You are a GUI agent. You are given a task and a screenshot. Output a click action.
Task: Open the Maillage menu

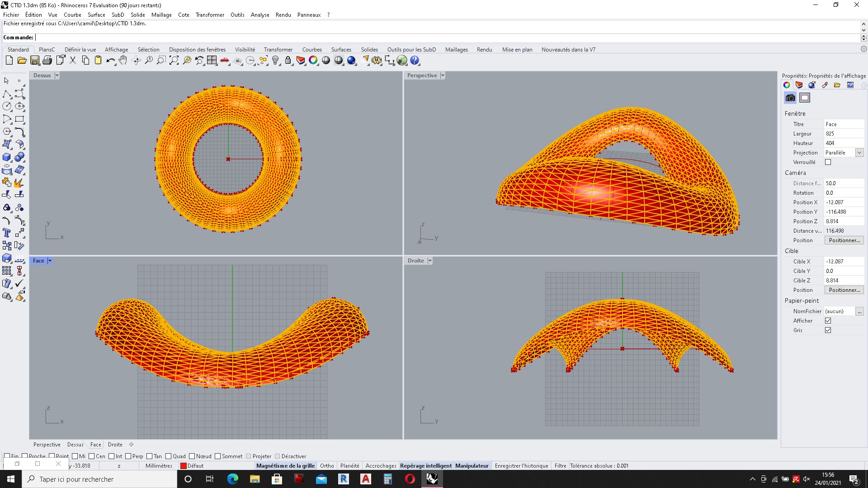161,14
